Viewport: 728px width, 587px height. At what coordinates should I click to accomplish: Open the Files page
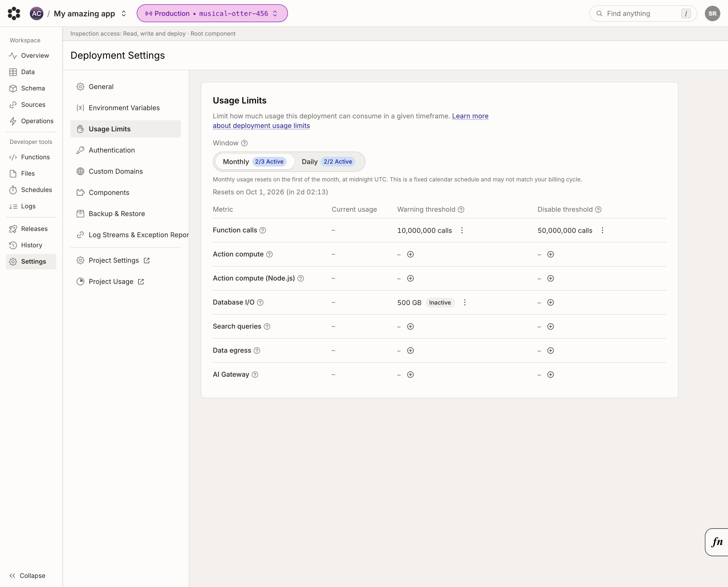coord(31,173)
